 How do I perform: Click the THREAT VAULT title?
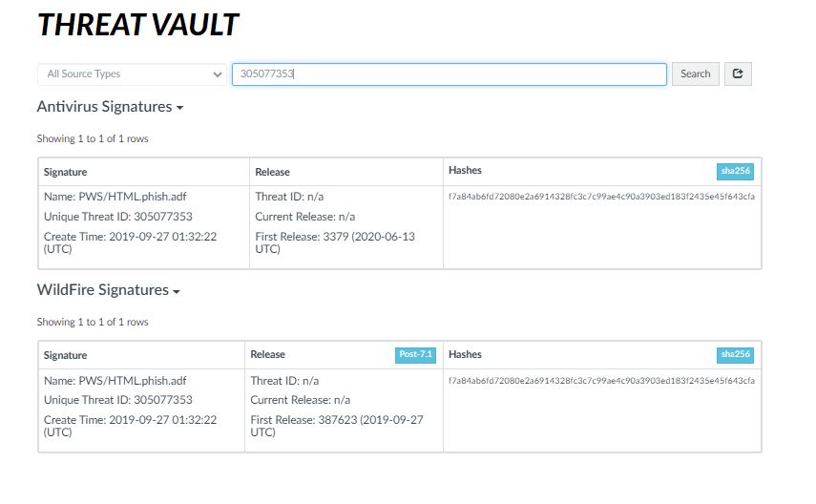click(x=137, y=25)
